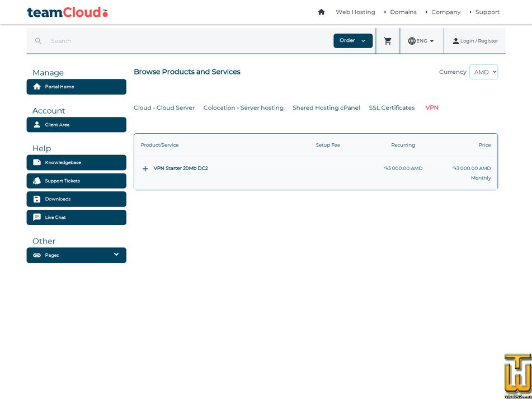This screenshot has width=532, height=399.
Task: Click the globe language icon
Action: (412, 41)
